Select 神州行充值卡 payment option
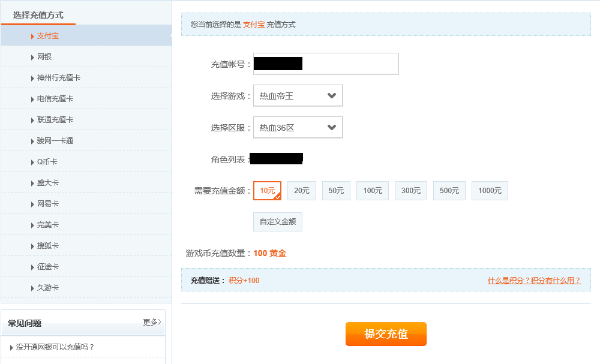The height and width of the screenshot is (364, 600). 58,78
